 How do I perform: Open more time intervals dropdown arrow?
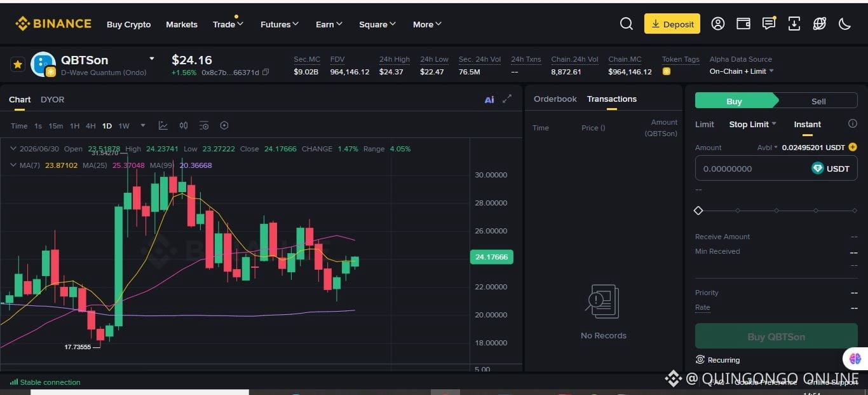coord(143,125)
